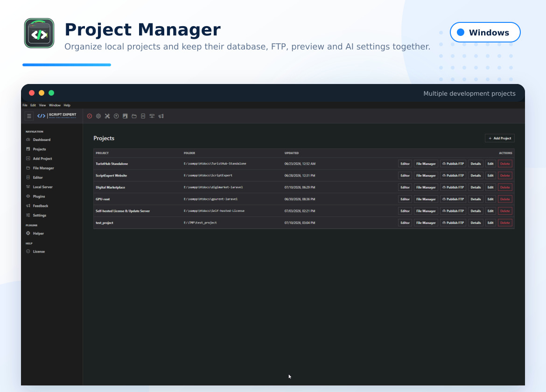Open the View menu
This screenshot has height=392, width=546.
click(x=42, y=105)
